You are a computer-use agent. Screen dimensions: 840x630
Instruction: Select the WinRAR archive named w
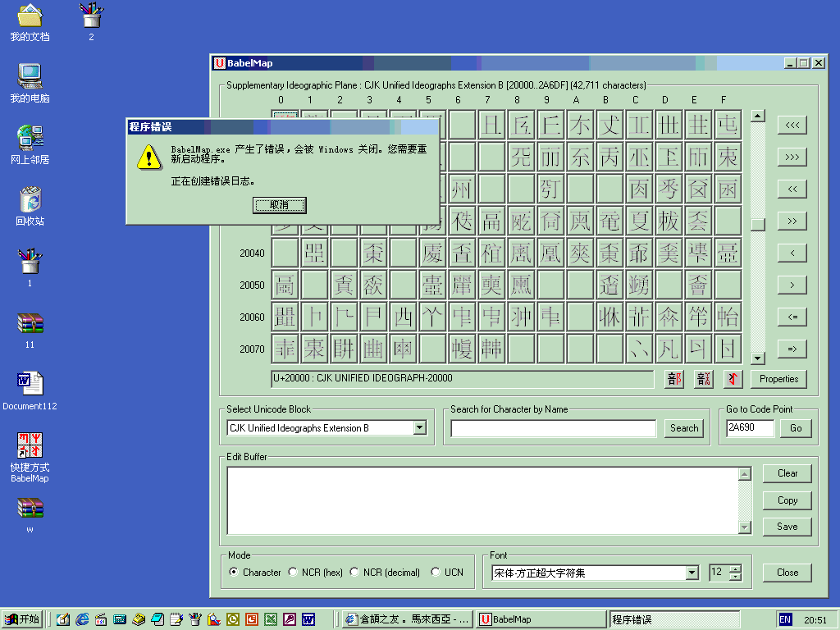tap(30, 515)
